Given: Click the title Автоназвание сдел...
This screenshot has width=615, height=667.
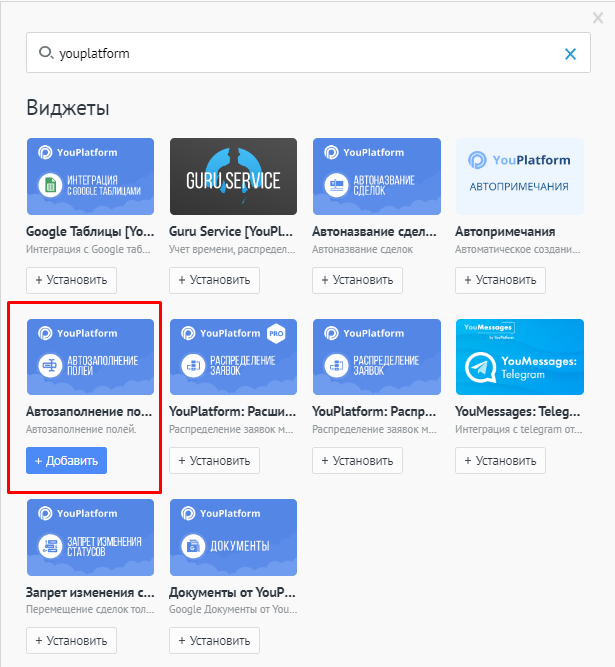Looking at the screenshot, I should tap(375, 231).
